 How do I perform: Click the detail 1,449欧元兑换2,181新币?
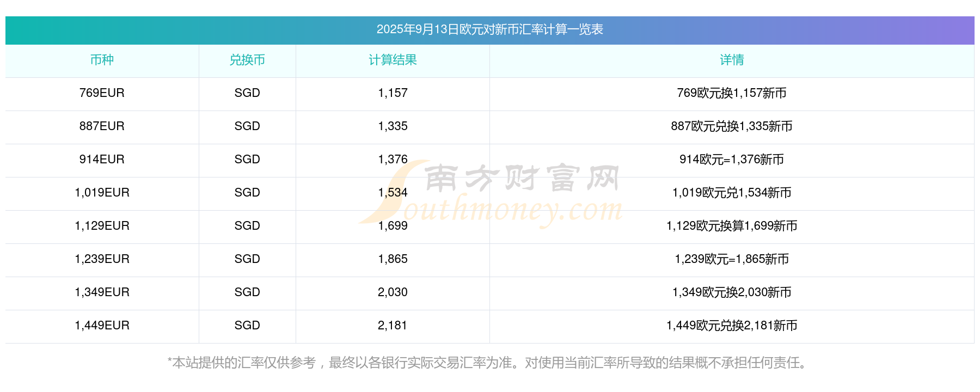732,326
